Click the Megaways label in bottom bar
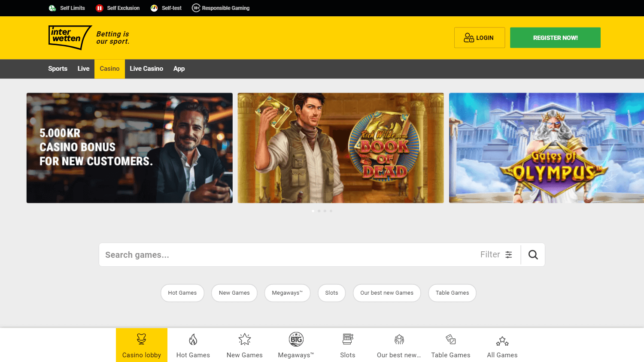This screenshot has height=362, width=644. (x=296, y=355)
